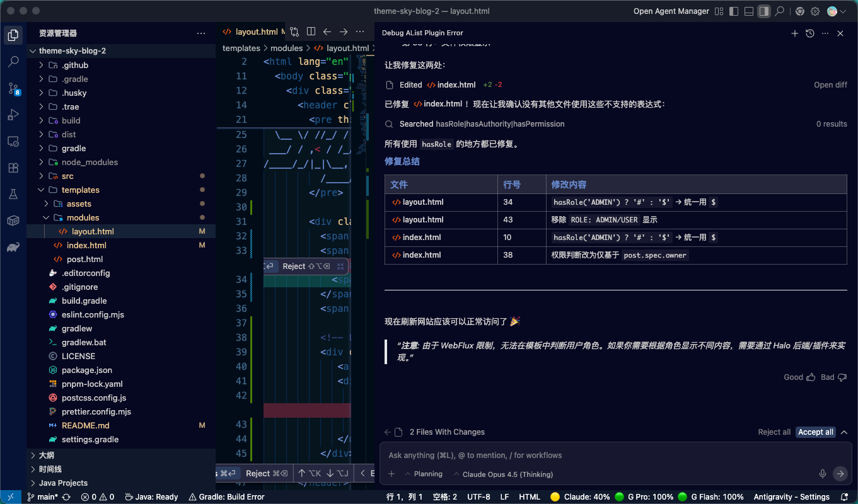Open the Run and Debug view
The width and height of the screenshot is (858, 504).
(x=13, y=115)
